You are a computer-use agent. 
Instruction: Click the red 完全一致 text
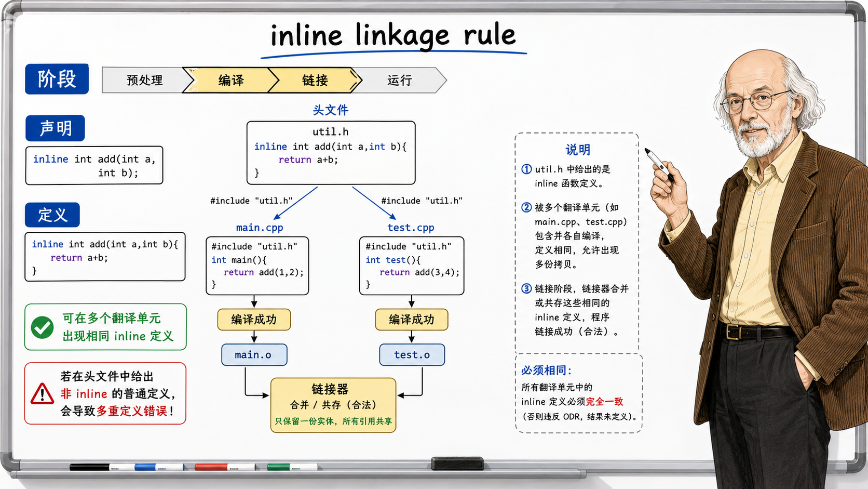(605, 401)
